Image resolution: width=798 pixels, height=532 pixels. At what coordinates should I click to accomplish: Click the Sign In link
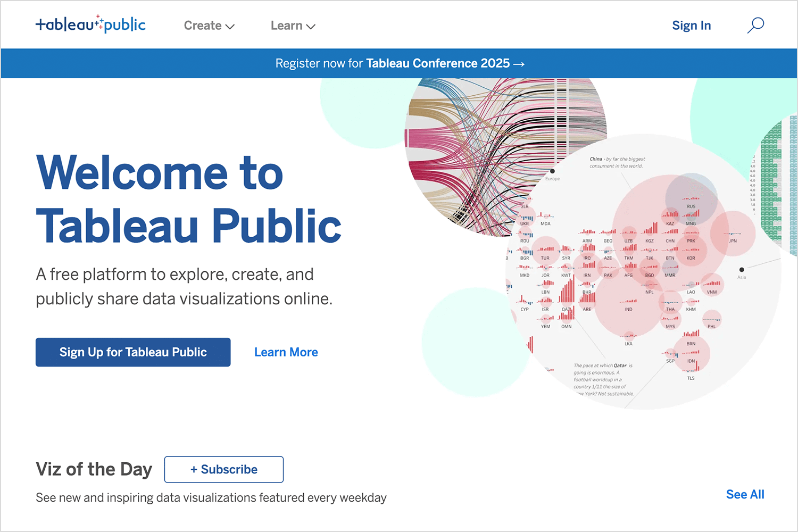pyautogui.click(x=691, y=26)
